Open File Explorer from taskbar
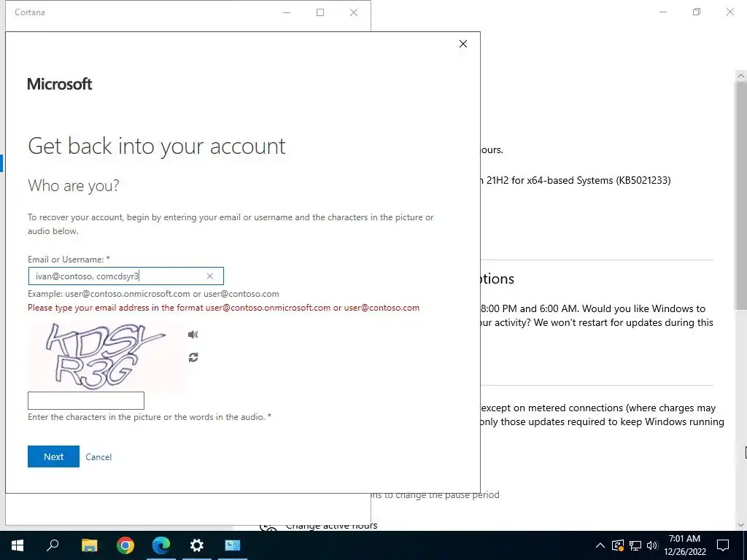Image resolution: width=747 pixels, height=560 pixels. (89, 545)
